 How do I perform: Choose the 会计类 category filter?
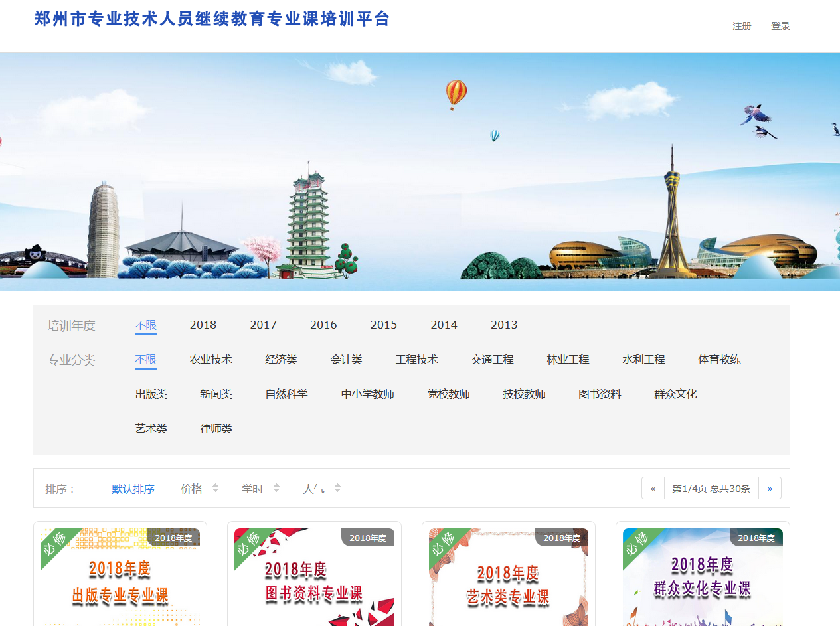coord(347,360)
